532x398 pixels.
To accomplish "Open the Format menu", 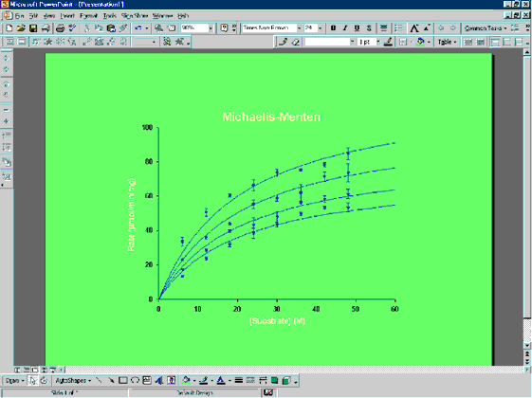I will 88,15.
